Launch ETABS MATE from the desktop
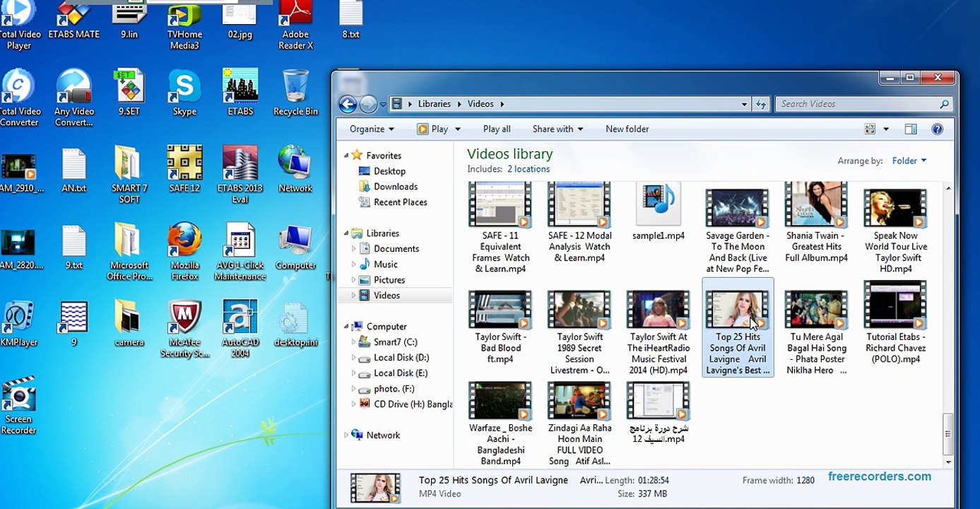The height and width of the screenshot is (509, 980). pyautogui.click(x=74, y=21)
